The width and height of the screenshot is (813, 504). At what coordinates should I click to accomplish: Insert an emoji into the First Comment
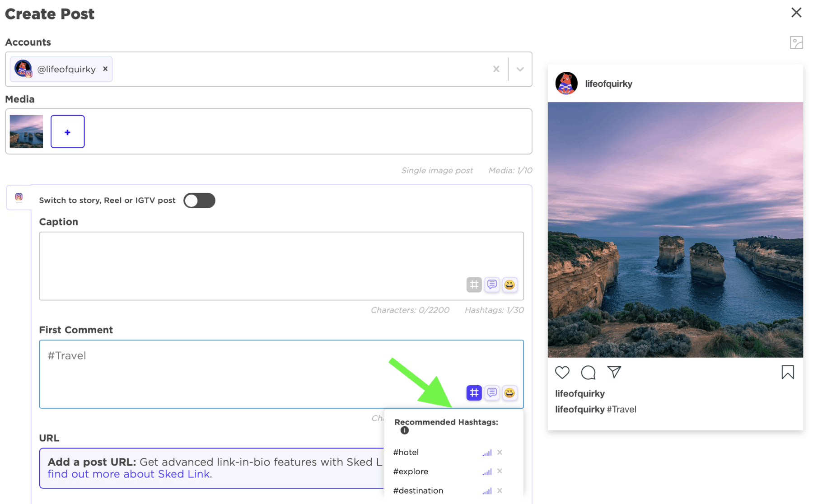509,393
